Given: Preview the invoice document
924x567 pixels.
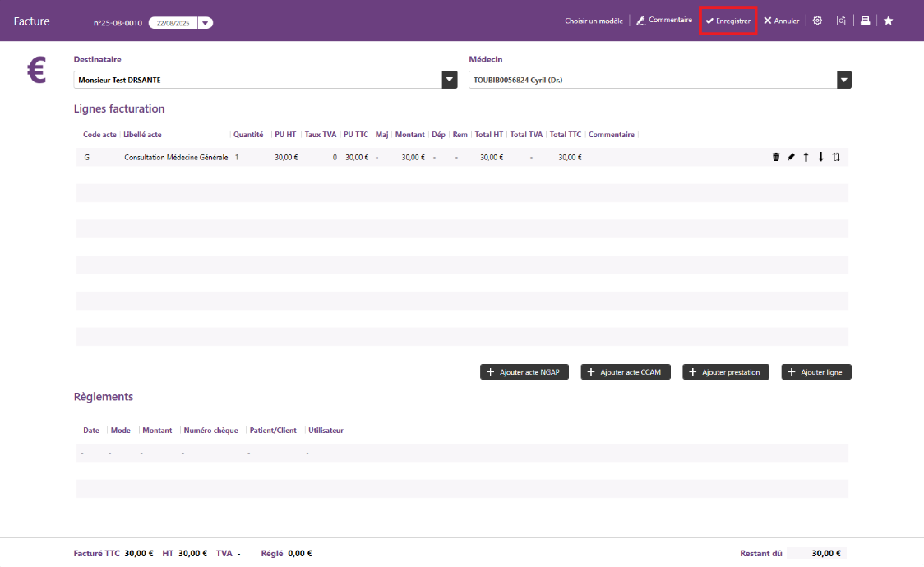Looking at the screenshot, I should (841, 21).
